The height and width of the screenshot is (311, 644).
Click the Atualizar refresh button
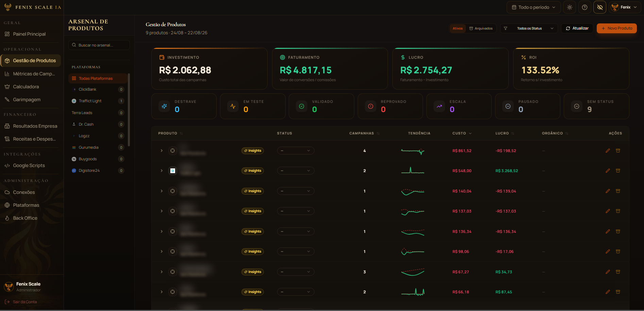pyautogui.click(x=577, y=29)
